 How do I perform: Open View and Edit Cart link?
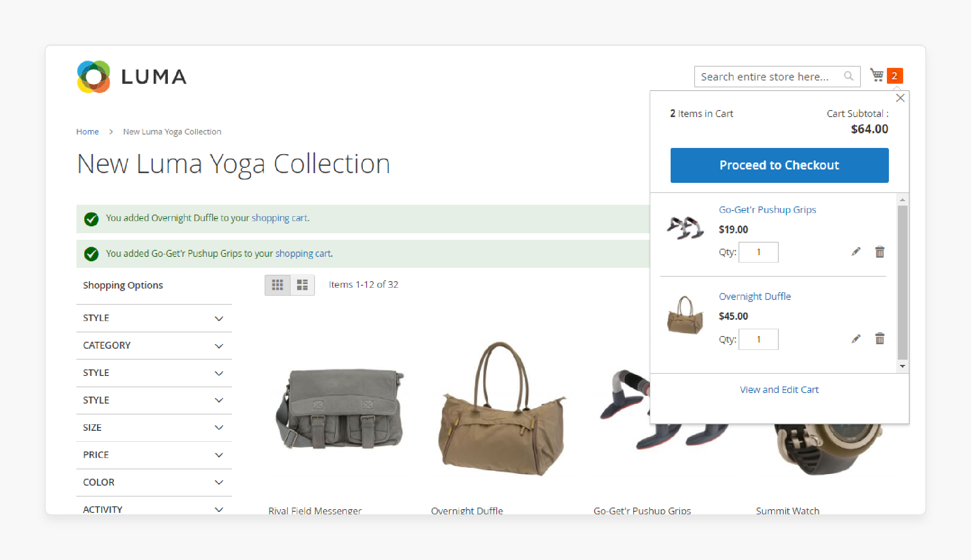pos(779,389)
